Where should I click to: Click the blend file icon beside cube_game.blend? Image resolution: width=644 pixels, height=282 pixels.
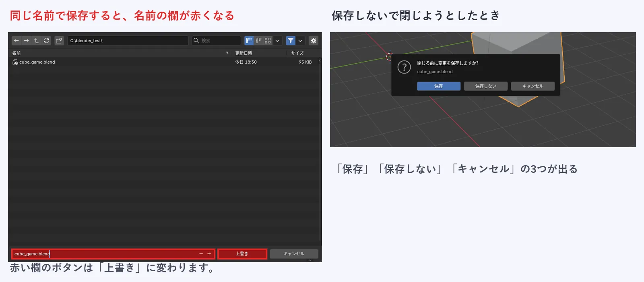[x=15, y=62]
